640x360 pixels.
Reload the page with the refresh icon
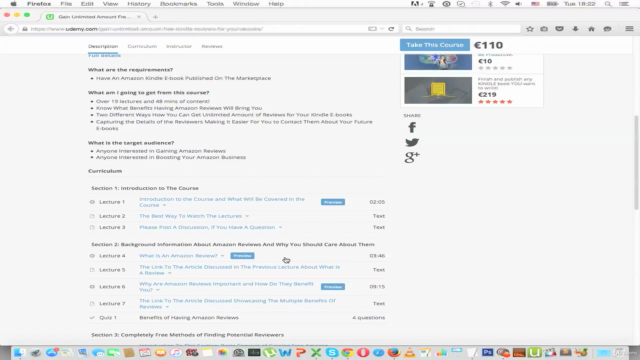coord(391,29)
